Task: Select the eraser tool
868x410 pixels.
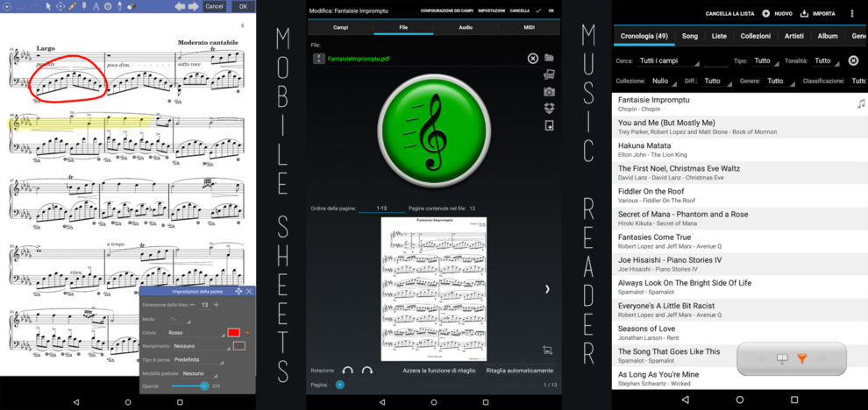Action: (132, 6)
